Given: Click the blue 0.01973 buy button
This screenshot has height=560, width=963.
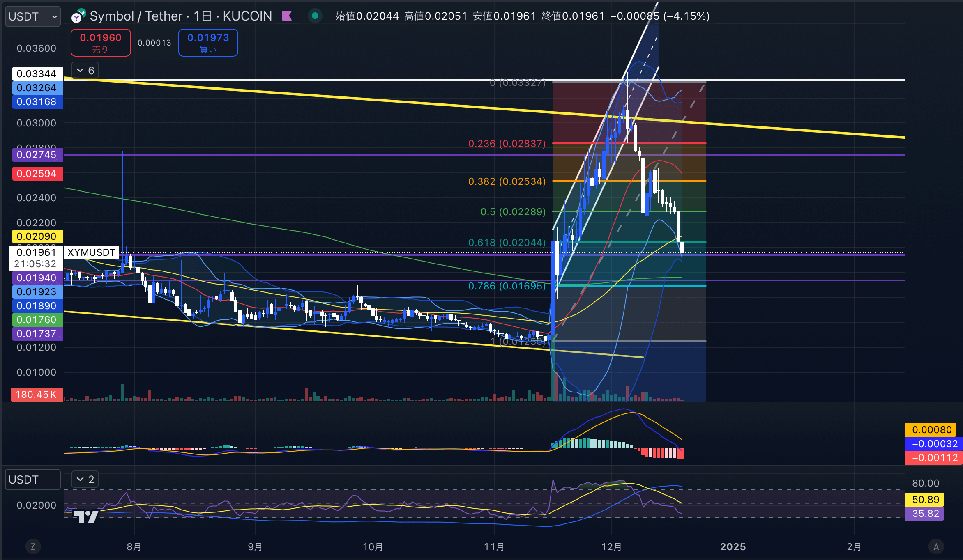Looking at the screenshot, I should (208, 43).
